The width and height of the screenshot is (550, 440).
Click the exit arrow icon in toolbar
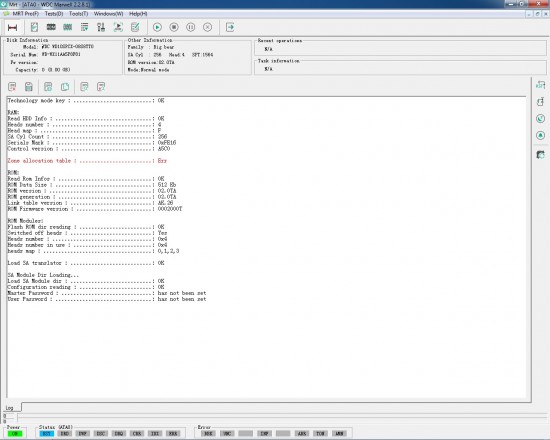click(x=230, y=27)
